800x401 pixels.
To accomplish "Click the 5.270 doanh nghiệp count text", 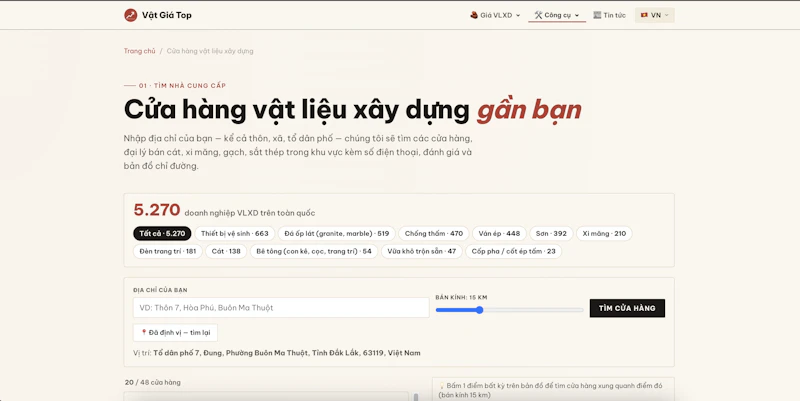I will (x=224, y=210).
